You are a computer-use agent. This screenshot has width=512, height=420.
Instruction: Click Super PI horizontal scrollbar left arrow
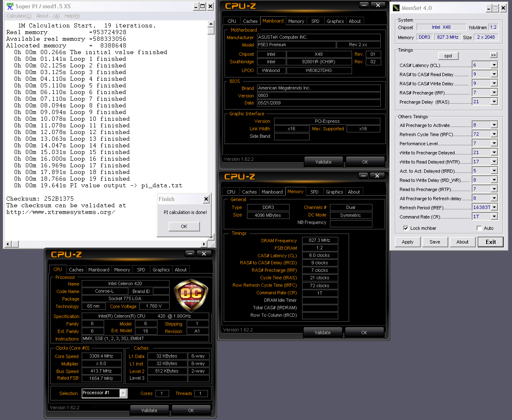pos(7,244)
